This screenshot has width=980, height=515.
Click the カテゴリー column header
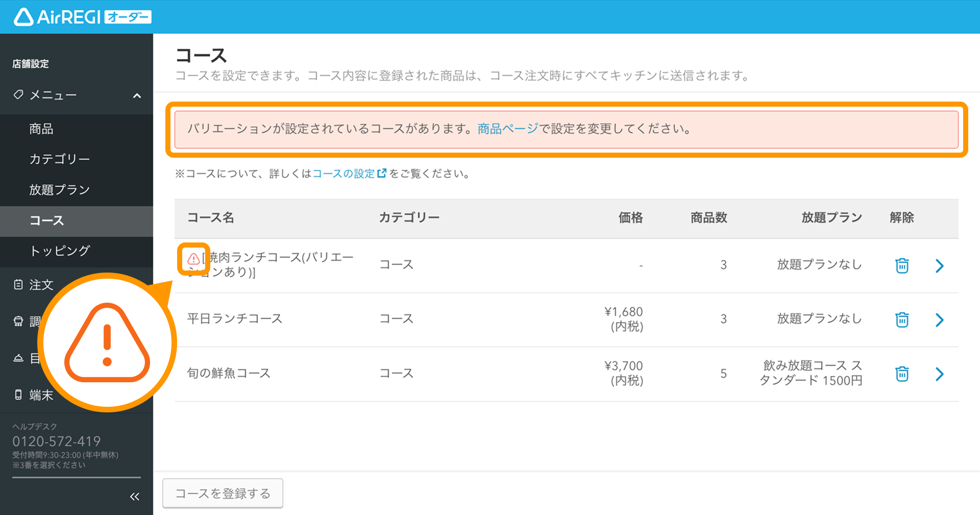(x=409, y=218)
